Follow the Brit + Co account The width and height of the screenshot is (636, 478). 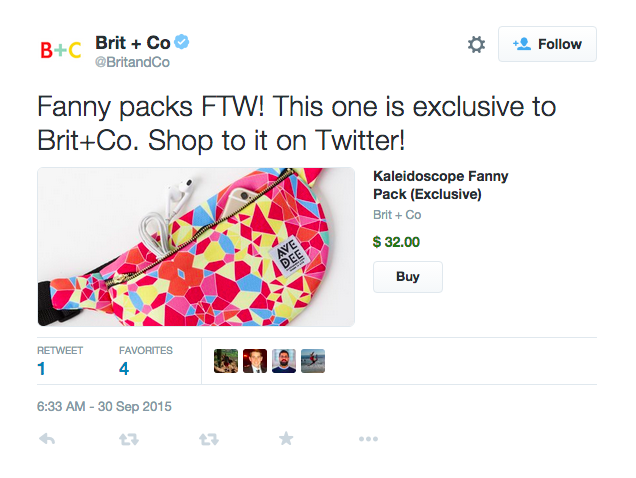click(x=547, y=44)
